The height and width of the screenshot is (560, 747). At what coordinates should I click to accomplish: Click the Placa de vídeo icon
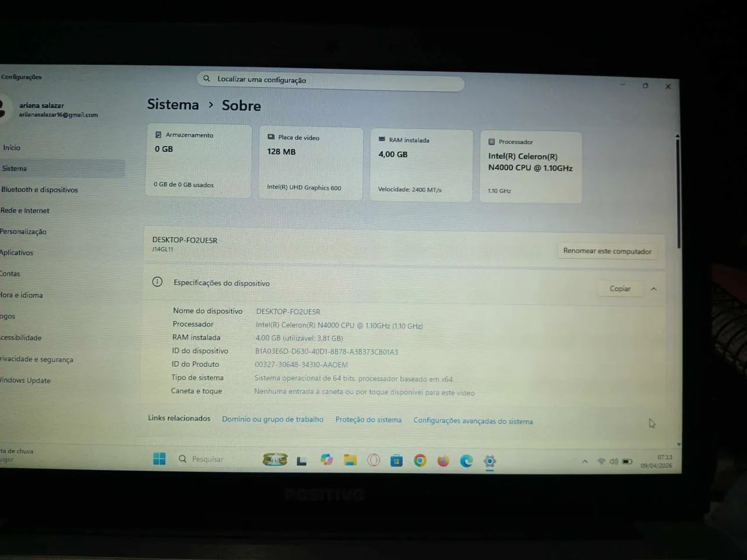point(271,137)
